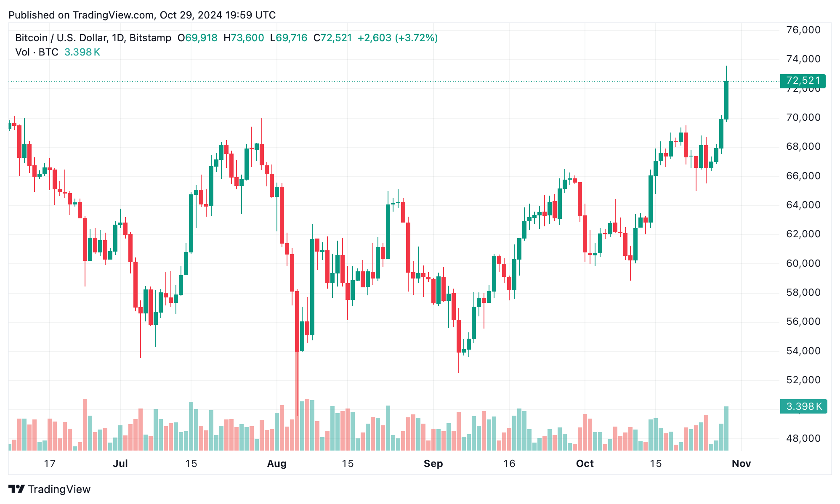840x504 pixels.
Task: Select the Sep label on time axis
Action: coord(433,464)
